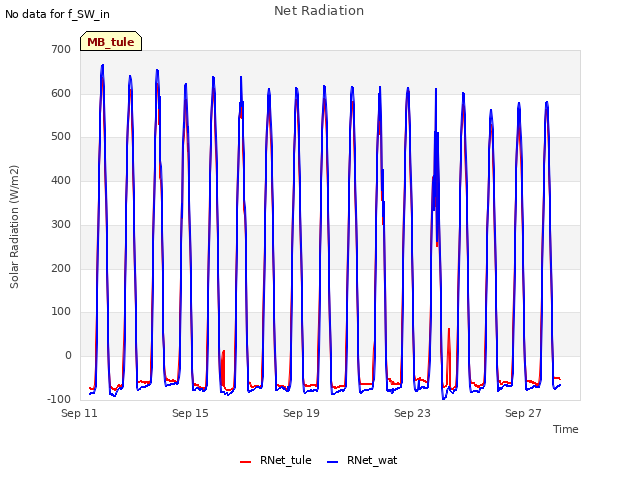640x480 pixels.
Task: Click the Net Radiation chart title
Action: pos(319,11)
